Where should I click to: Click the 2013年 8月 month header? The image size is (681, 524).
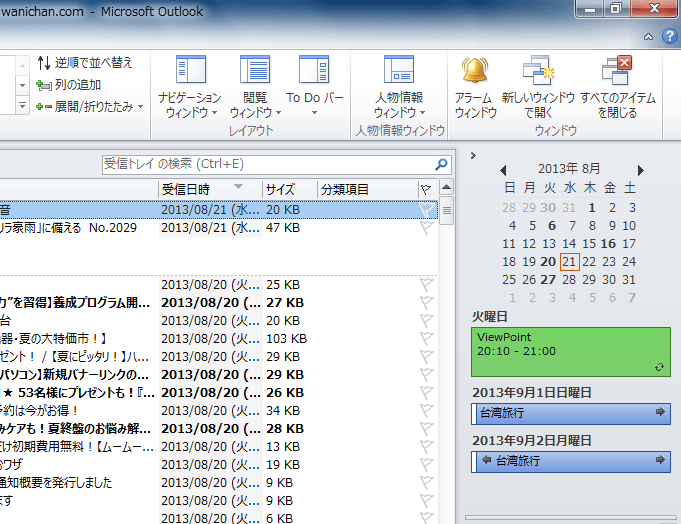569,168
